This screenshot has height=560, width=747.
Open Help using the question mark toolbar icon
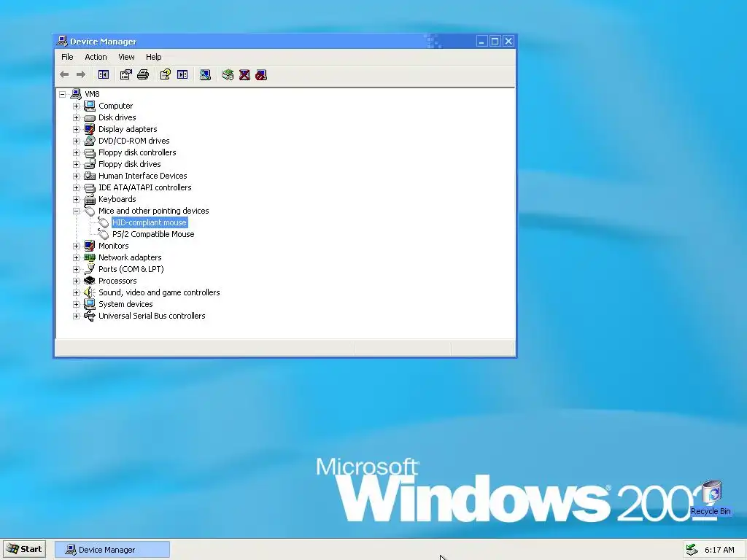(166, 75)
